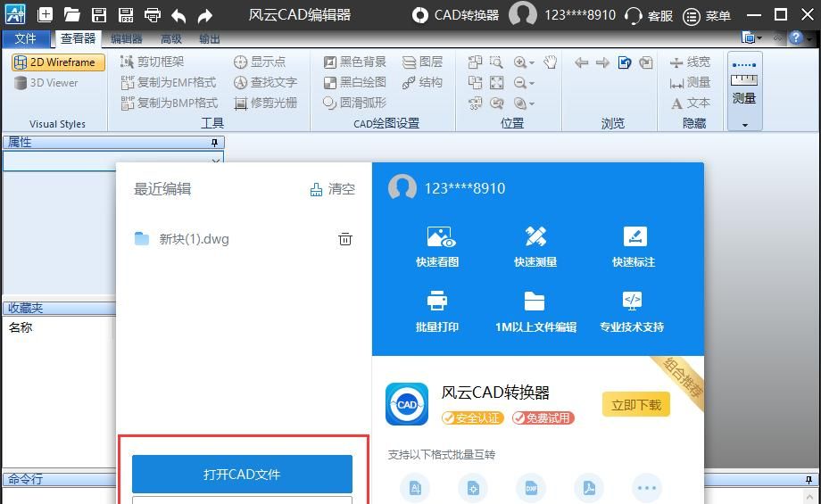Redo the last action
The height and width of the screenshot is (504, 821).
[204, 16]
